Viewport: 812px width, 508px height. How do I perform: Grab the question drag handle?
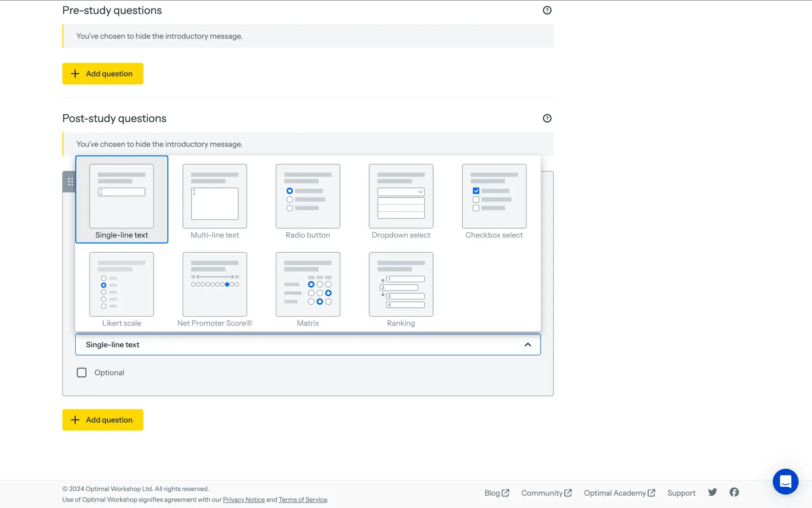click(x=70, y=182)
